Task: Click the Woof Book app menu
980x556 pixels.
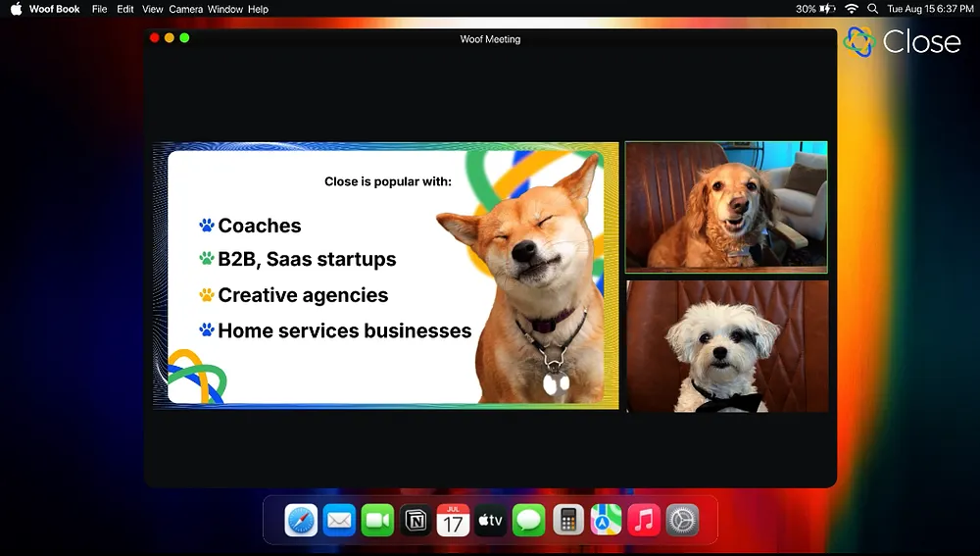Action: pos(55,9)
